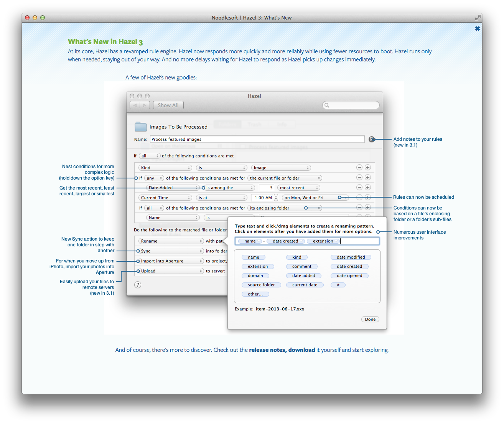This screenshot has height=424, width=504.
Task: Open the 'is among the' operator dropdown
Action: pos(229,188)
